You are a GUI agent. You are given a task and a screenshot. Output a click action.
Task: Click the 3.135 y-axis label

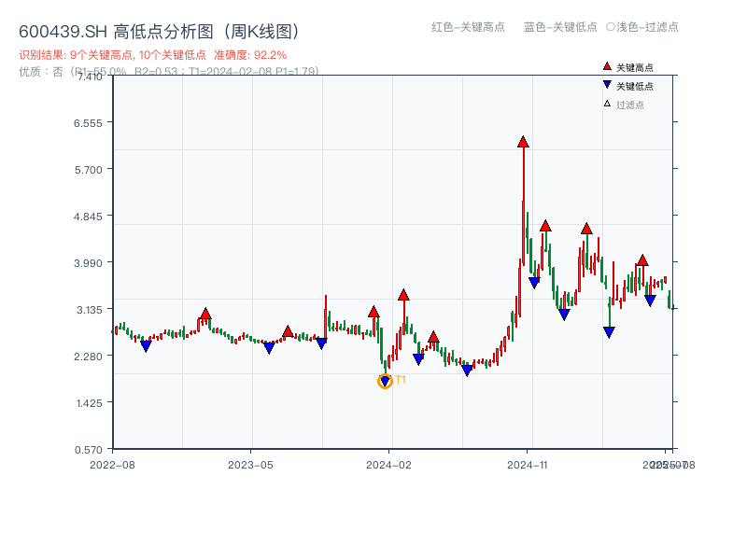coord(89,310)
